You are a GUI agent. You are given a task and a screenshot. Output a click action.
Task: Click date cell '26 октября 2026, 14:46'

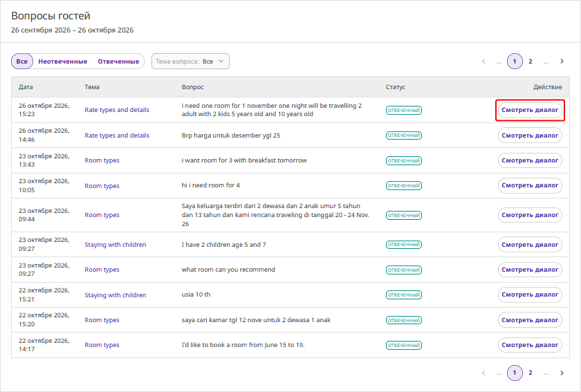44,136
